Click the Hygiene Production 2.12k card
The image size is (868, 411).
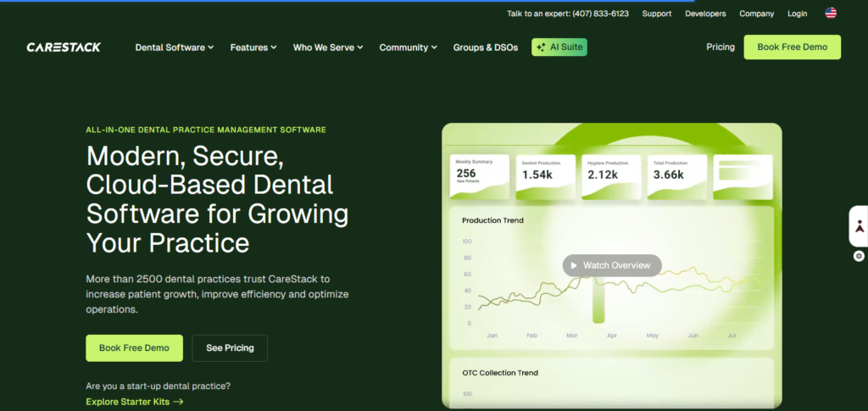tap(611, 177)
